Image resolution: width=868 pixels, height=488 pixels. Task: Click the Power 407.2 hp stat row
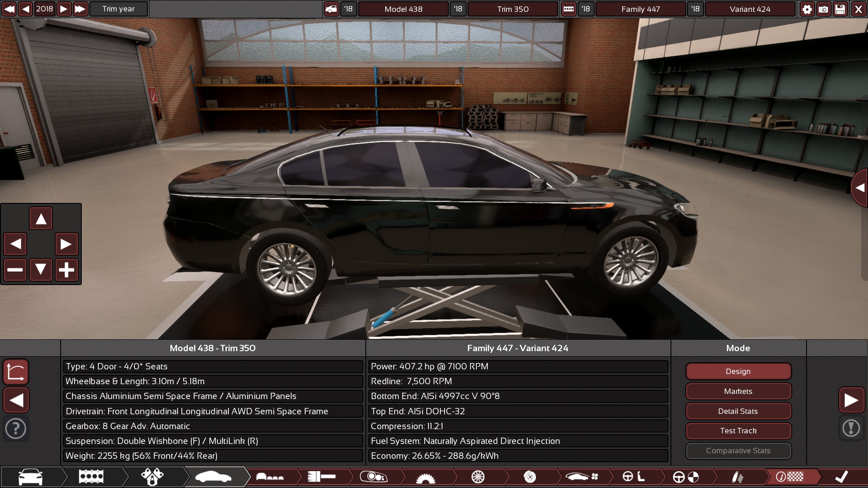coord(518,366)
